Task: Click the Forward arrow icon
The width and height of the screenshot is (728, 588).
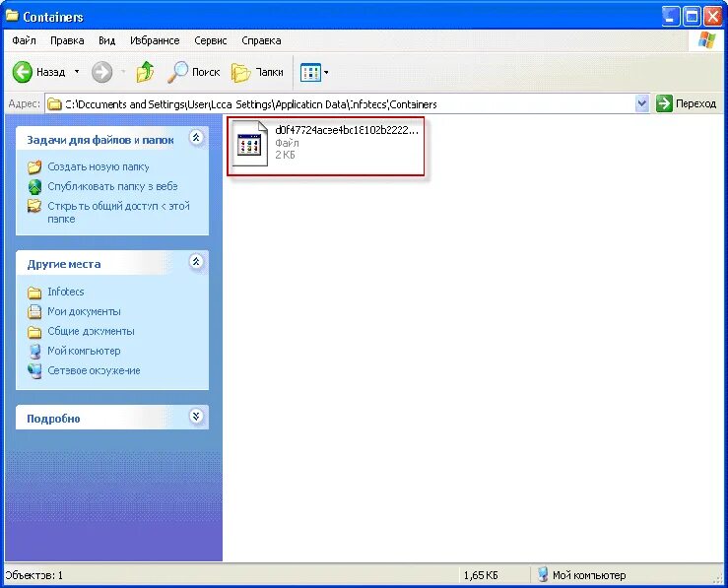Action: click(101, 72)
